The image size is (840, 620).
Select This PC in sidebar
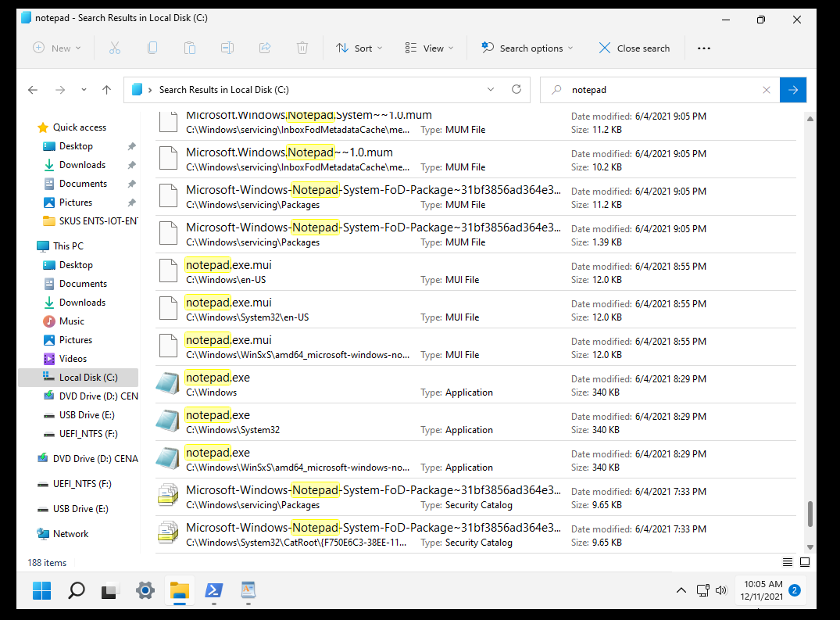pos(68,246)
